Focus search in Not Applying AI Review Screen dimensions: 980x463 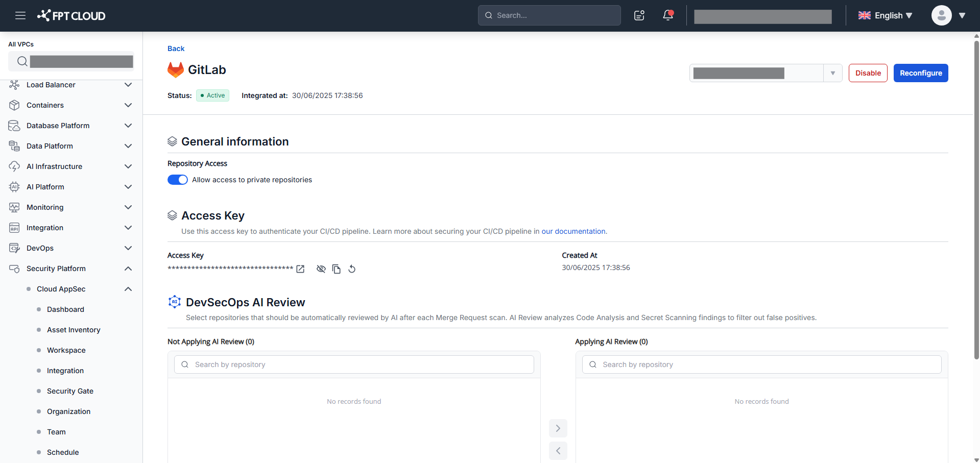354,364
